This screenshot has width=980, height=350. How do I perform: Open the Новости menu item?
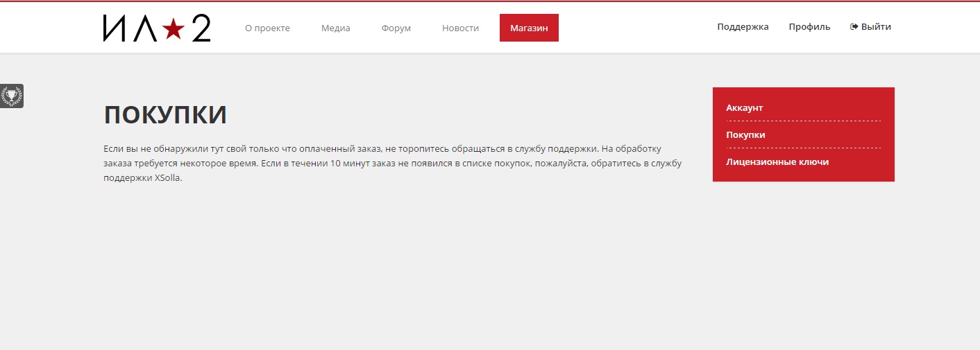pos(461,28)
